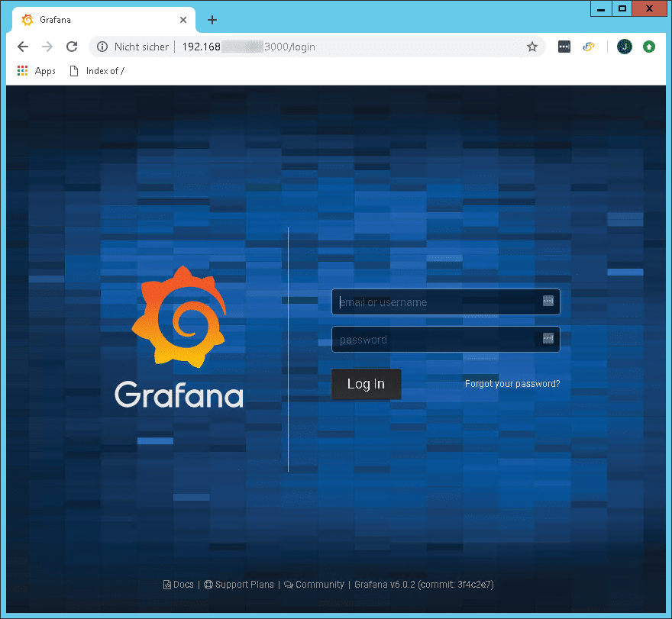Viewport: 672px width, 619px height.
Task: Click the email or username field
Action: [446, 302]
